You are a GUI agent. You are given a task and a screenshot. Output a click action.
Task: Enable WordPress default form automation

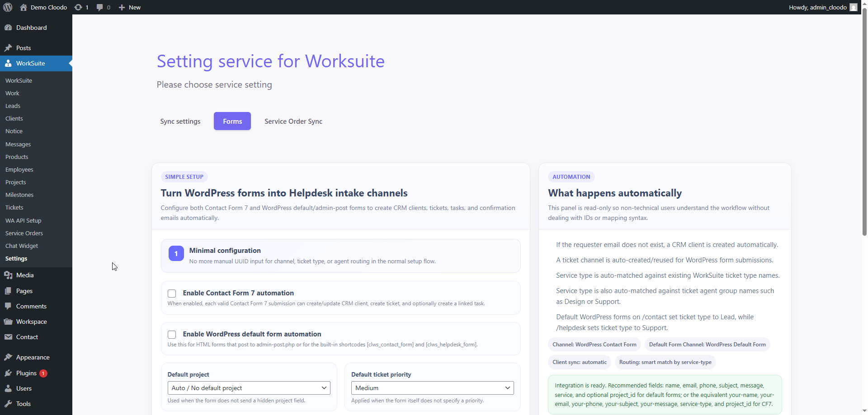171,335
